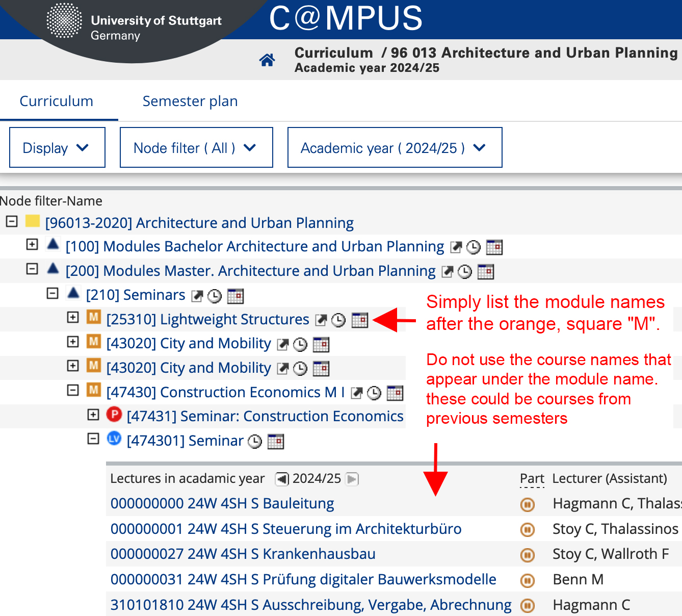
Task: Open the [474301] Seminar link
Action: [185, 441]
